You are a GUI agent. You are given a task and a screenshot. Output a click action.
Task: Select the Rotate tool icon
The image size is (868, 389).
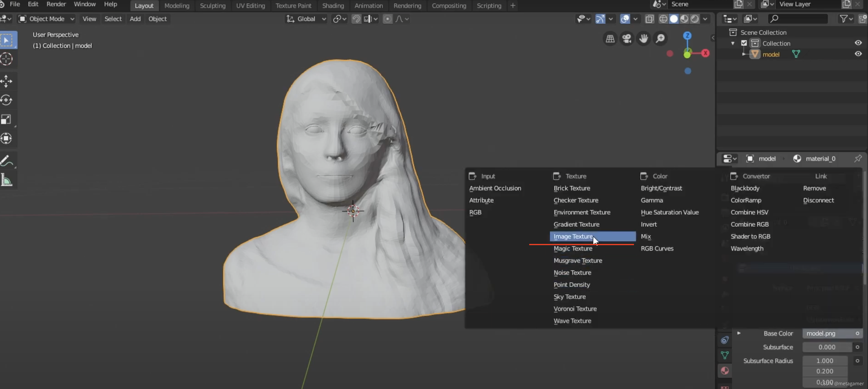click(6, 100)
